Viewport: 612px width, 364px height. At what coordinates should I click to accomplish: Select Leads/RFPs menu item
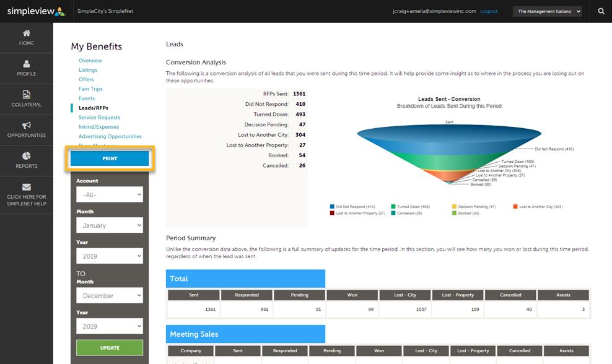click(x=94, y=108)
